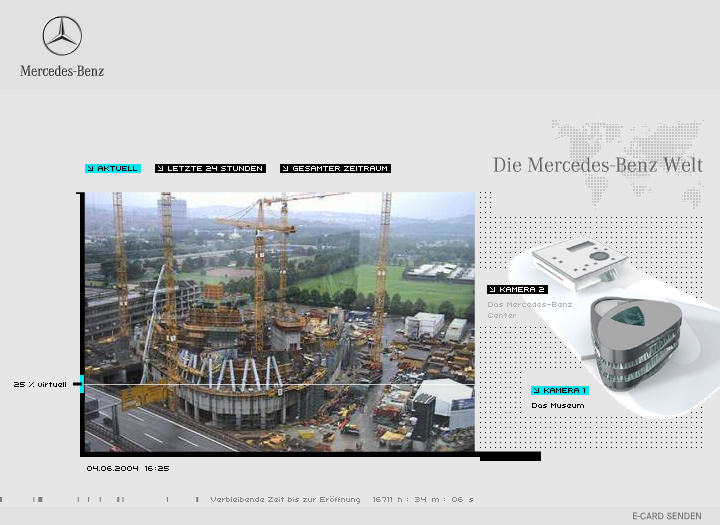Viewport: 720px width, 525px height.
Task: Select the AKTUELL tab
Action: [x=113, y=169]
